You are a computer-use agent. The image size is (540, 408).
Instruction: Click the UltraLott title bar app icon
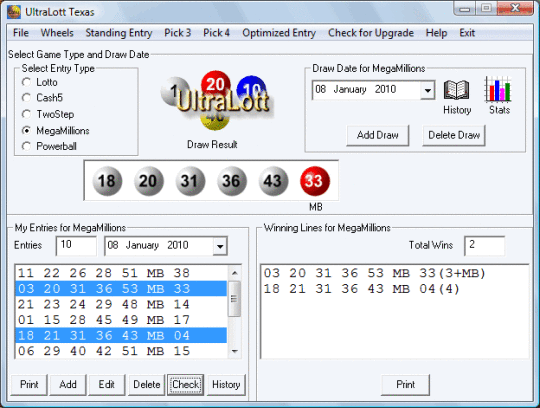14,12
